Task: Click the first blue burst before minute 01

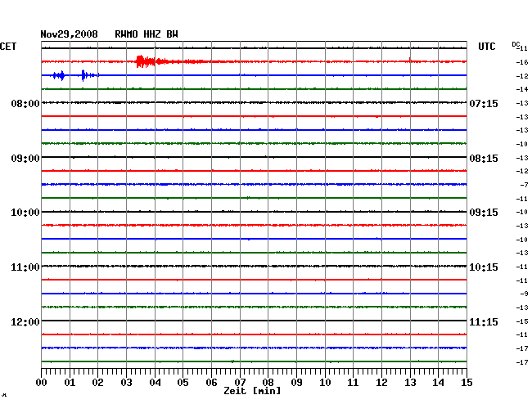Action: coord(59,75)
